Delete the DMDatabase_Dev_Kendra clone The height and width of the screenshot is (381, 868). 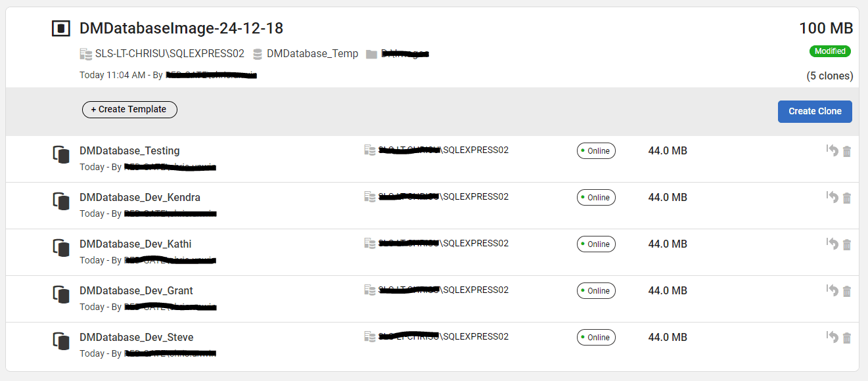tap(847, 198)
